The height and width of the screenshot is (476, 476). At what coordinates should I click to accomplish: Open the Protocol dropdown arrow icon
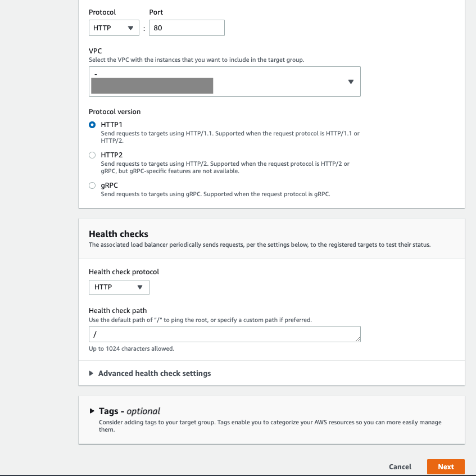[x=134, y=27]
